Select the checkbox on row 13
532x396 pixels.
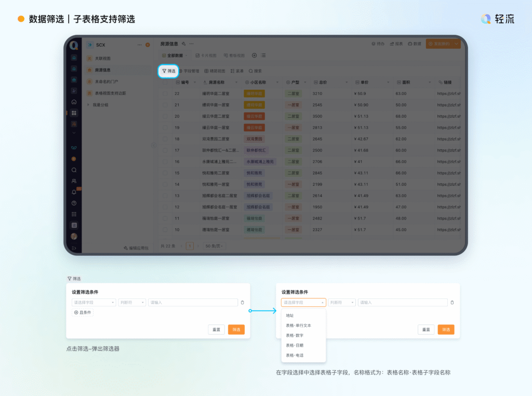click(166, 196)
